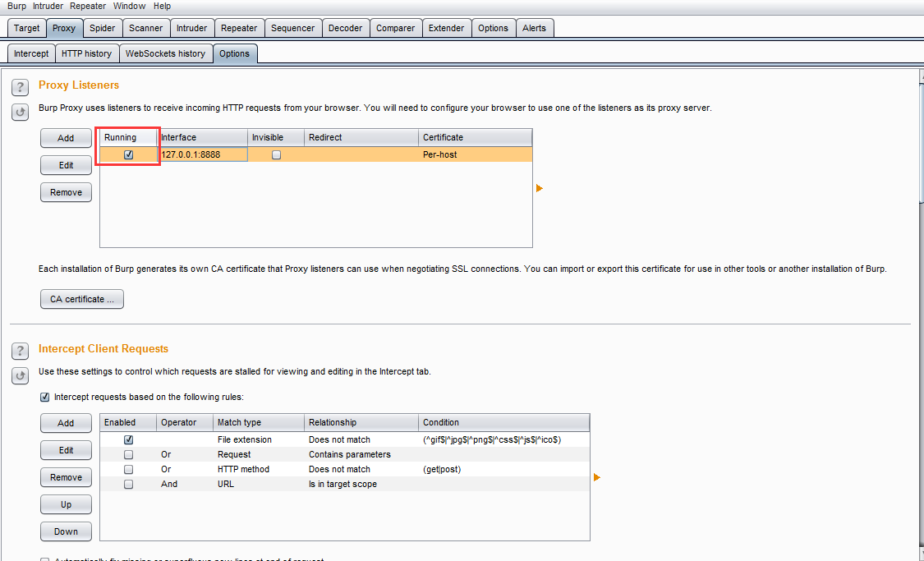Switch to the Alerts tab
This screenshot has height=561, width=924.
click(x=535, y=28)
